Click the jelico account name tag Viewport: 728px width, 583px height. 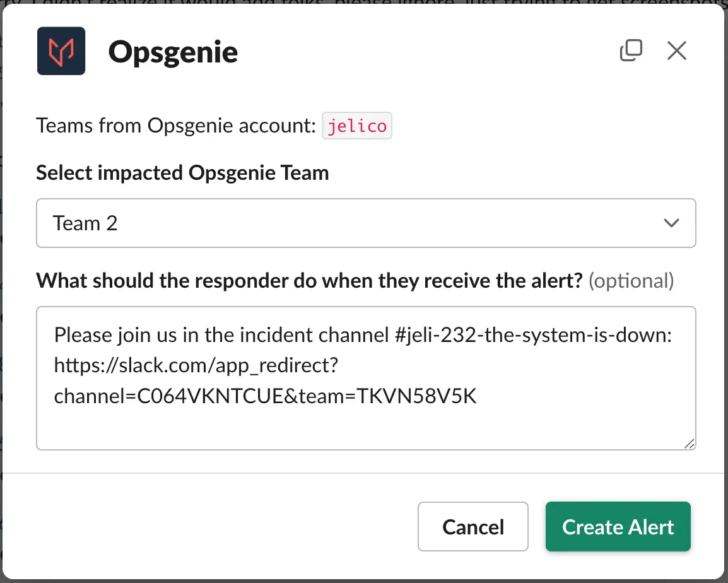(357, 126)
